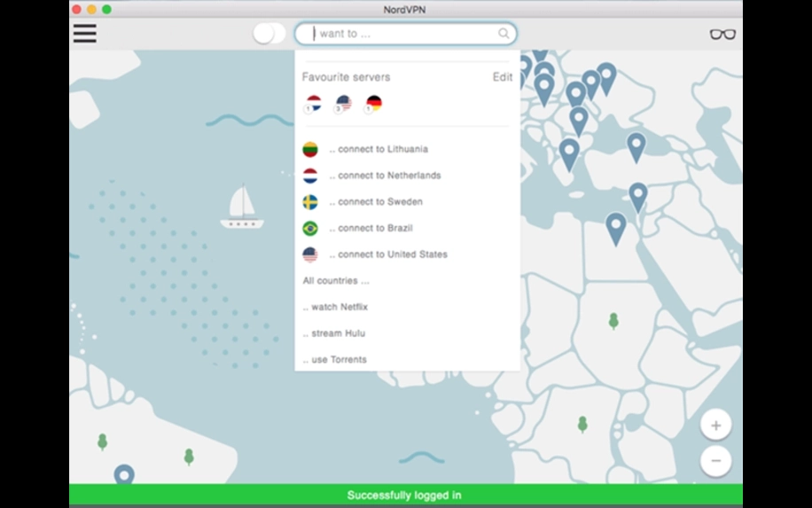Click the map pin at bottom left
This screenshot has height=508, width=812.
coord(124,473)
